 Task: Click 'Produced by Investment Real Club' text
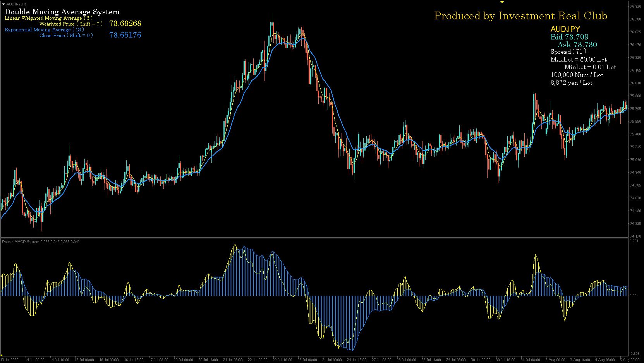coord(520,16)
